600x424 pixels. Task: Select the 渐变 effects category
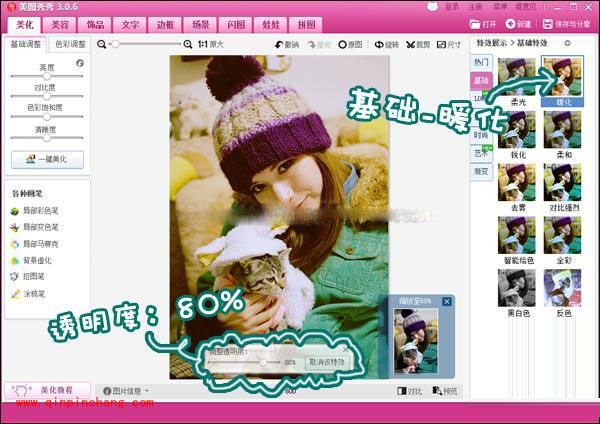coord(481,172)
